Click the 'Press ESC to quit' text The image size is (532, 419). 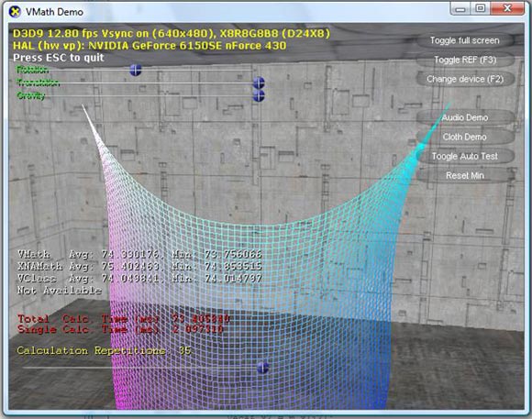tap(59, 58)
